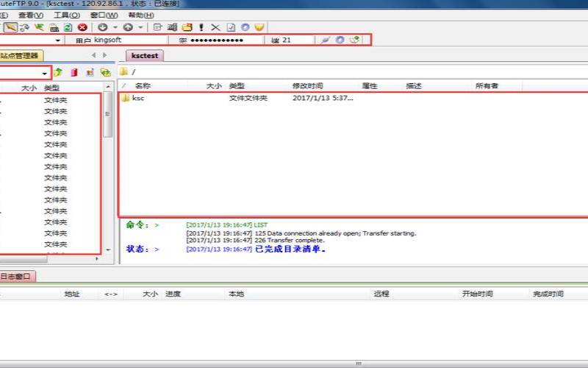
Task: Click the gold shield icon in toolbar
Action: [259, 27]
